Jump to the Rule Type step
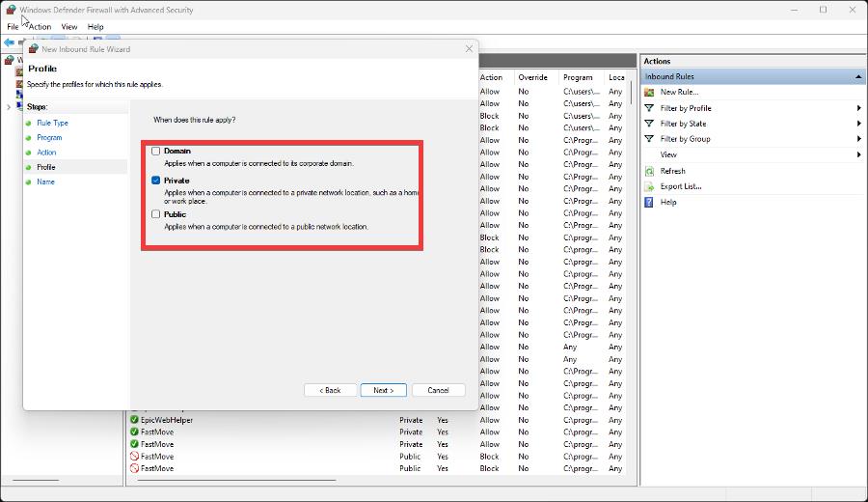Screen dimensions: 868x502 tap(53, 123)
